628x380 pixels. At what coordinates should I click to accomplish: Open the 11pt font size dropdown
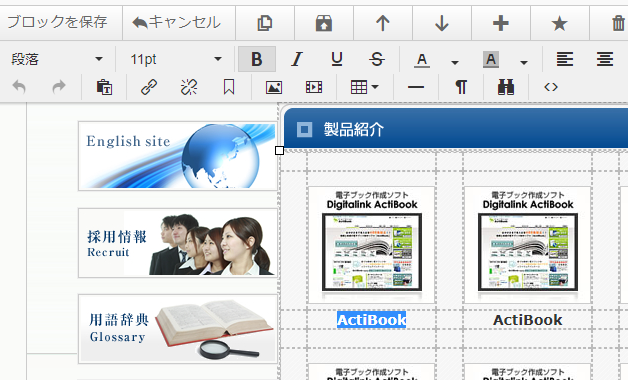click(x=175, y=59)
